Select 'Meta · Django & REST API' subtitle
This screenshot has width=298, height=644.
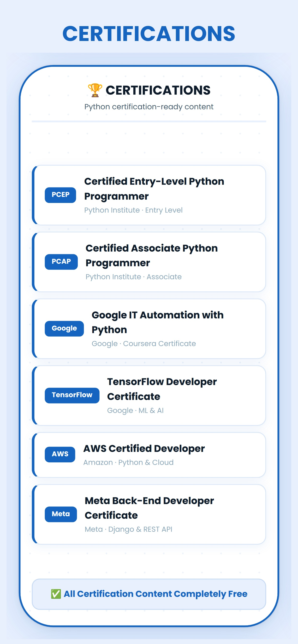(x=128, y=529)
